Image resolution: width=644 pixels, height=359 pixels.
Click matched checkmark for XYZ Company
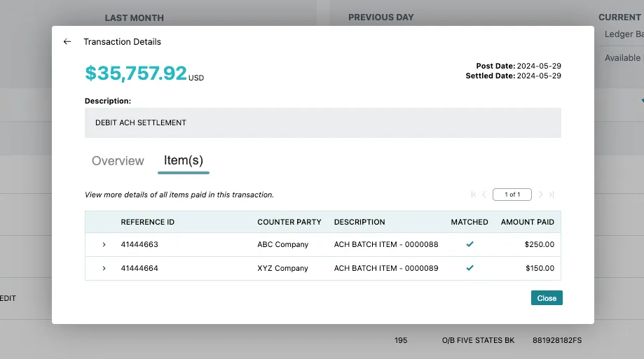(x=470, y=268)
